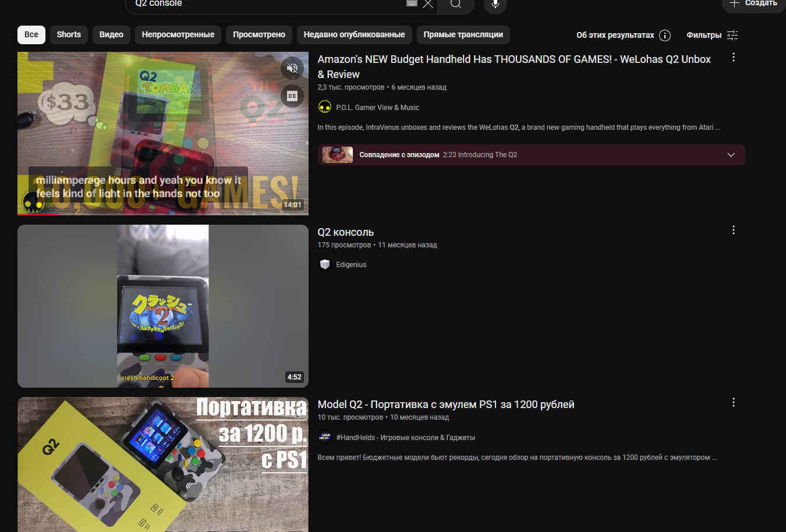The image size is (786, 532).
Task: Click the Об этих результатах text
Action: 615,36
